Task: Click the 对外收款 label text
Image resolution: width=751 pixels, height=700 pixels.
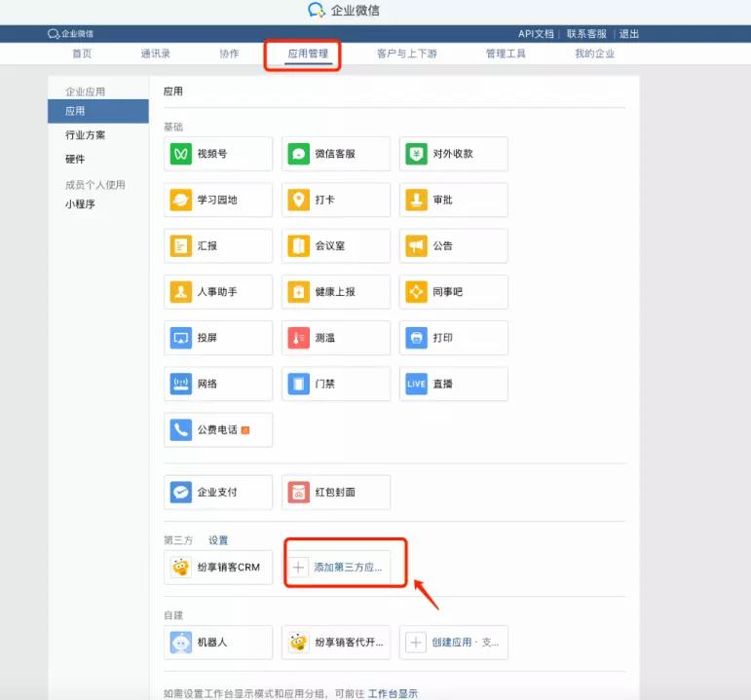Action: (x=453, y=154)
